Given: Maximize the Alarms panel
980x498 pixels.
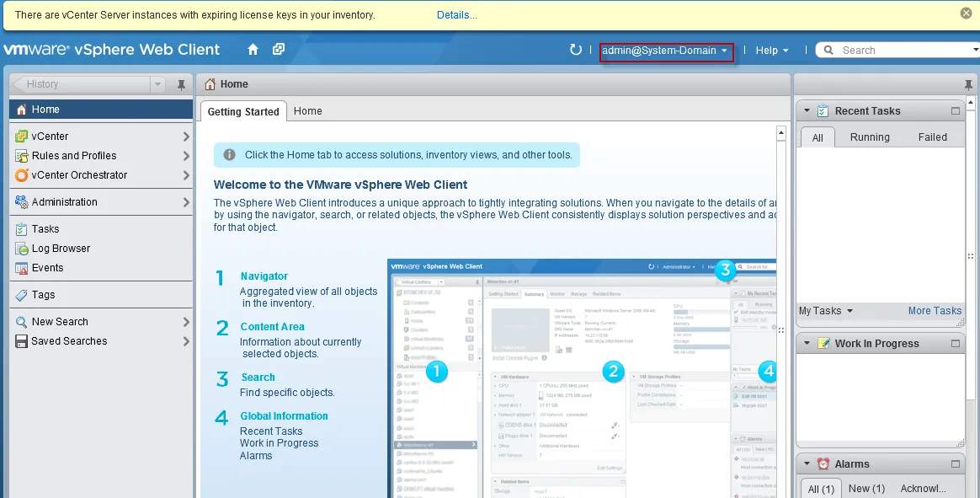Looking at the screenshot, I should [956, 464].
